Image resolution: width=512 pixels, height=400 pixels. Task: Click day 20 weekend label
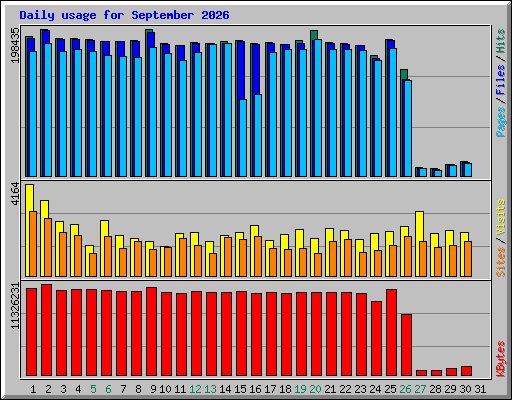315,389
